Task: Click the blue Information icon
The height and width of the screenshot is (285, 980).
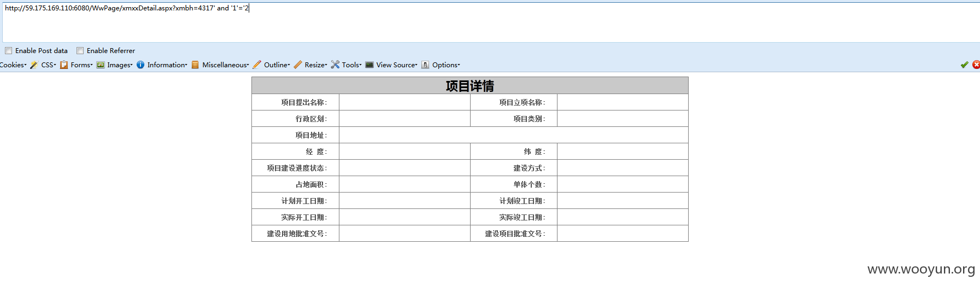Action: 140,65
